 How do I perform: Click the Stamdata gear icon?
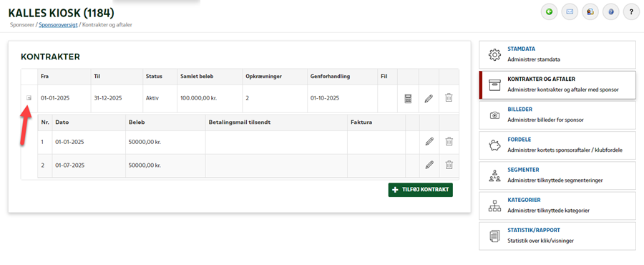494,54
